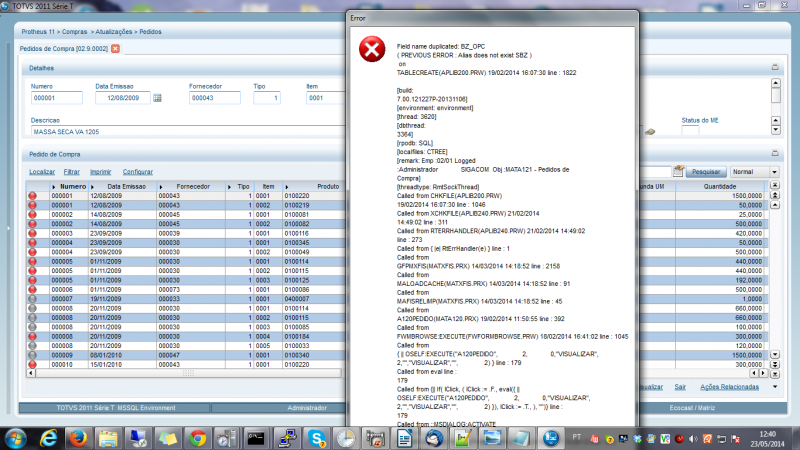Open the TOTVS application taskbar icon
The image size is (800, 450).
pyautogui.click(x=551, y=438)
